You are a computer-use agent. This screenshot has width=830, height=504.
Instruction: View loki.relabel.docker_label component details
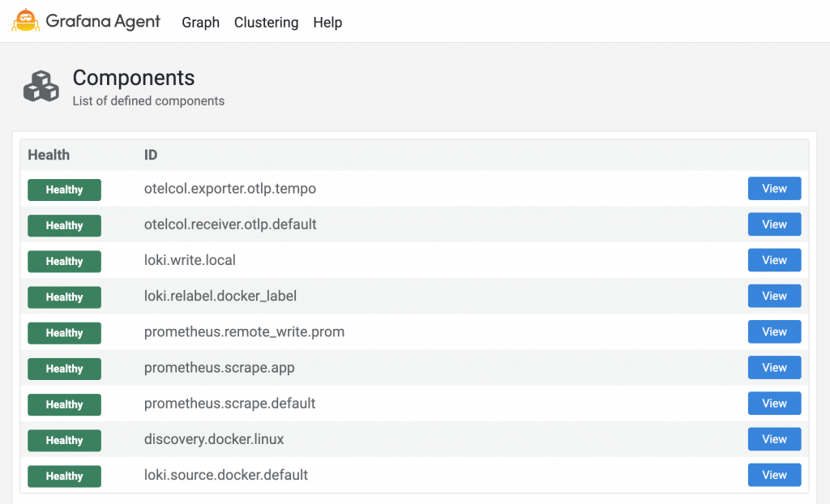point(774,296)
